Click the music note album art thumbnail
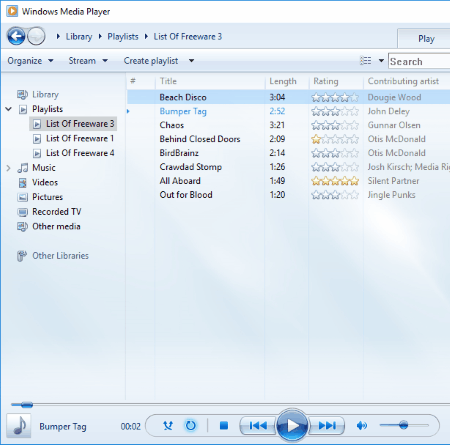Screen dimensions: 450x445 (19, 426)
